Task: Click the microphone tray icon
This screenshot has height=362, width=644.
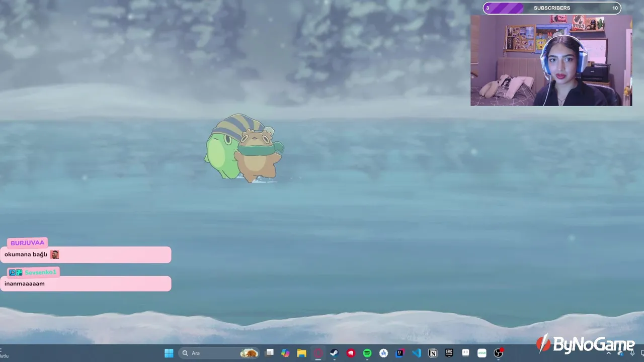Action: (632, 353)
